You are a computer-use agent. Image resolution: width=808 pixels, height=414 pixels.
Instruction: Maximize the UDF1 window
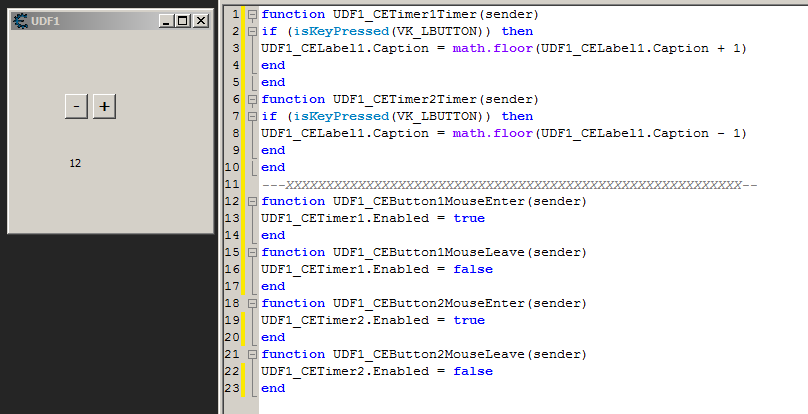(x=182, y=21)
